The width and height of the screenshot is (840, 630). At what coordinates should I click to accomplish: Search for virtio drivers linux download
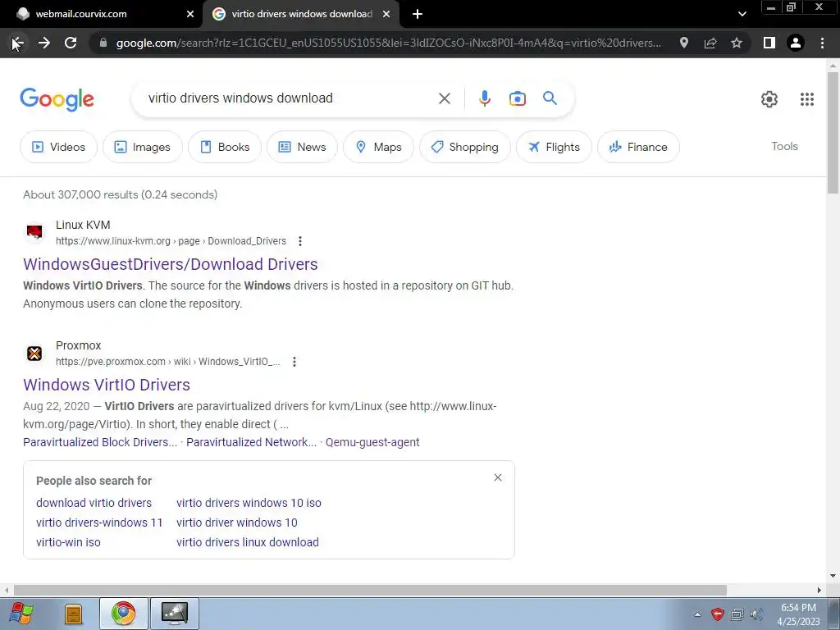tap(248, 542)
